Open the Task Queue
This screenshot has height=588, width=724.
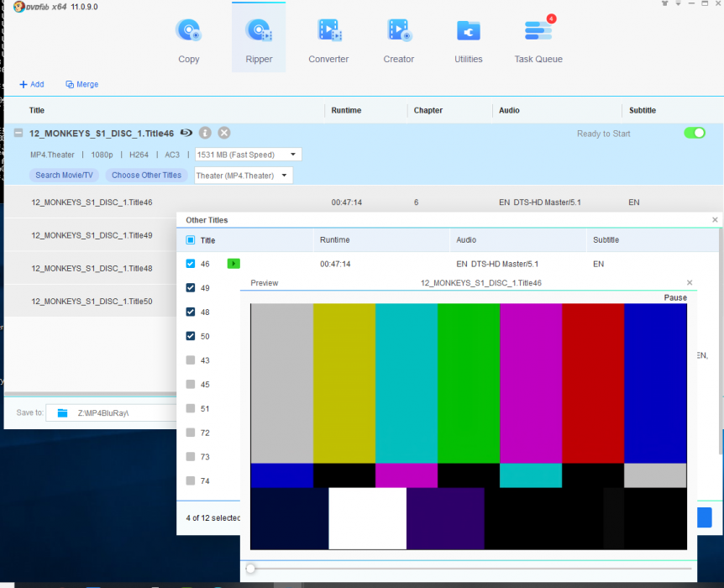(538, 40)
